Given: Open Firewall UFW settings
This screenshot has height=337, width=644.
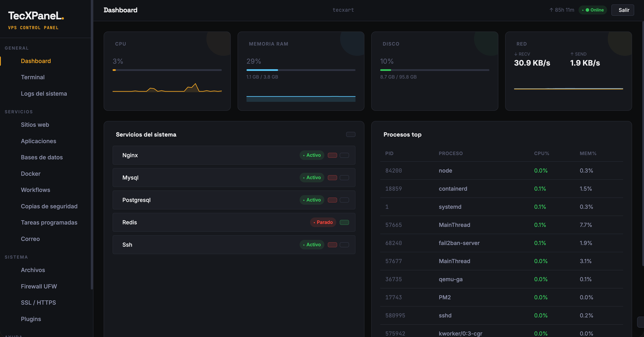Looking at the screenshot, I should coord(39,286).
